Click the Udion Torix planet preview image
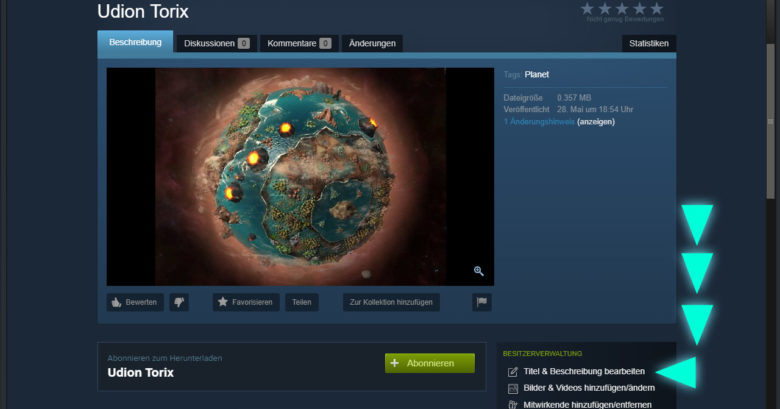 300,177
